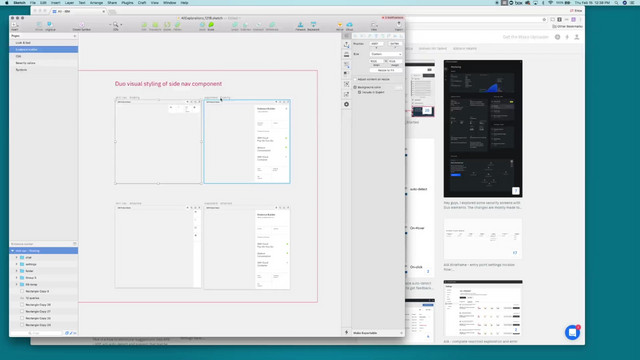The width and height of the screenshot is (640, 360).
Task: Open the Arrange menu
Action: [x=96, y=2]
